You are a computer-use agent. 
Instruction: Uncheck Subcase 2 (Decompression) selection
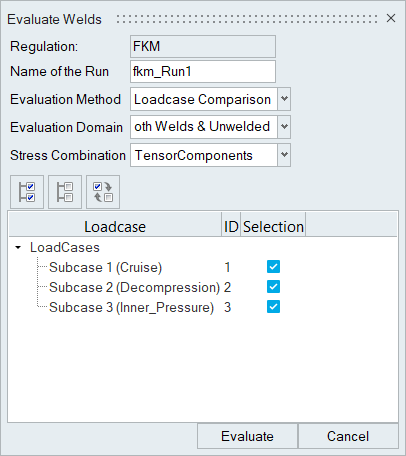(x=273, y=287)
